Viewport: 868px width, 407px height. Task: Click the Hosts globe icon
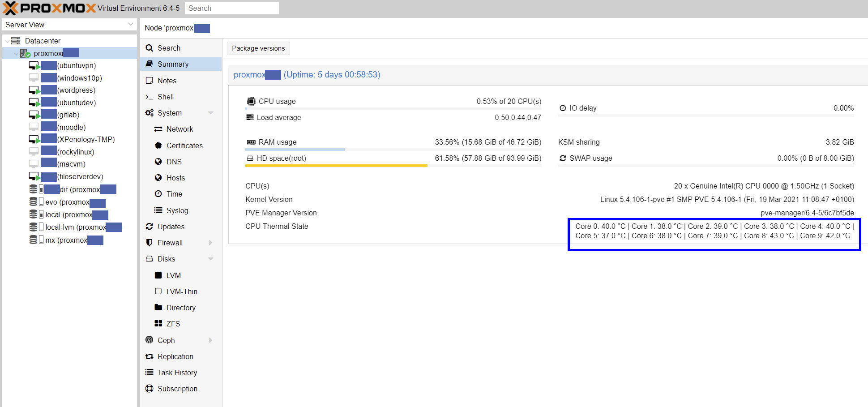[158, 178]
